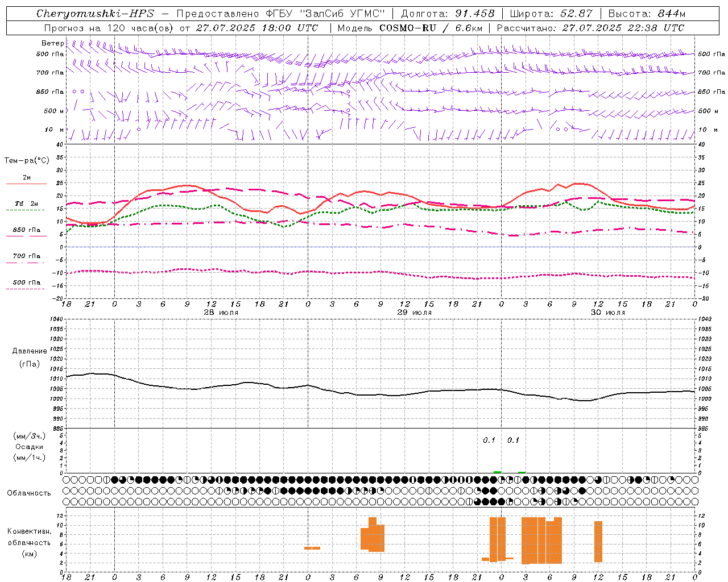728x582 pixels.
Task: Click the 'Облачность' cloud cover label
Action: tap(29, 493)
